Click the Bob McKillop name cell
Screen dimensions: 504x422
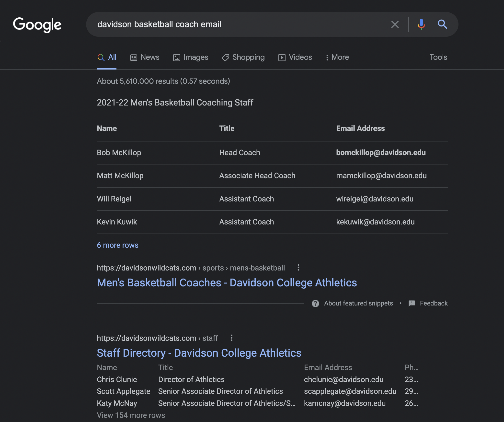[x=119, y=152]
